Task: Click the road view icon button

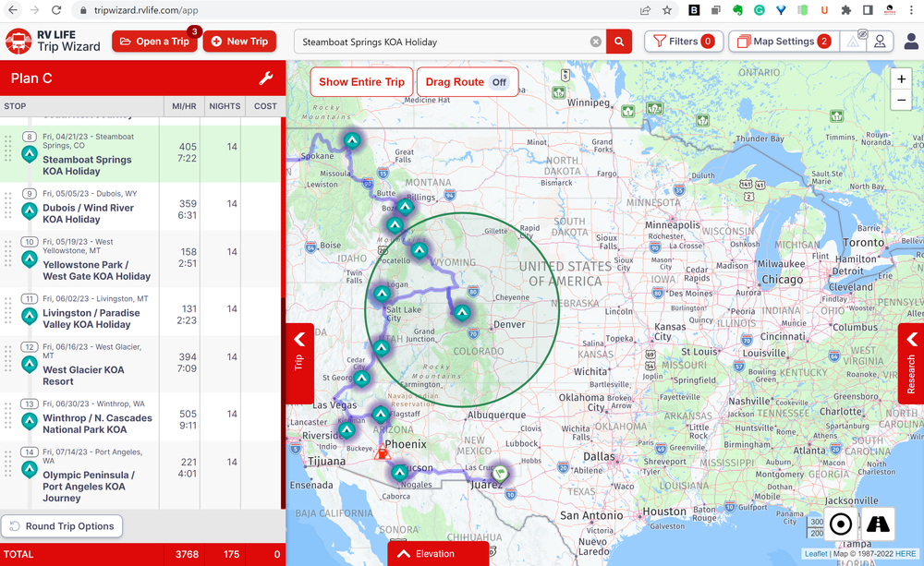Action: (878, 524)
